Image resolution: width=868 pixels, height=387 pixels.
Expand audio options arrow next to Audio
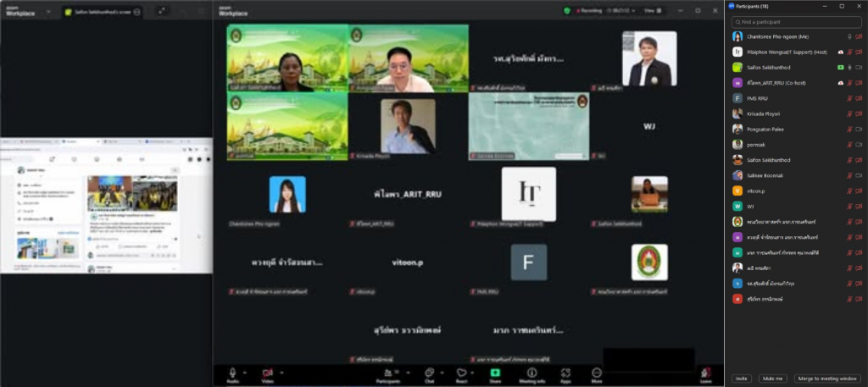coord(246,372)
